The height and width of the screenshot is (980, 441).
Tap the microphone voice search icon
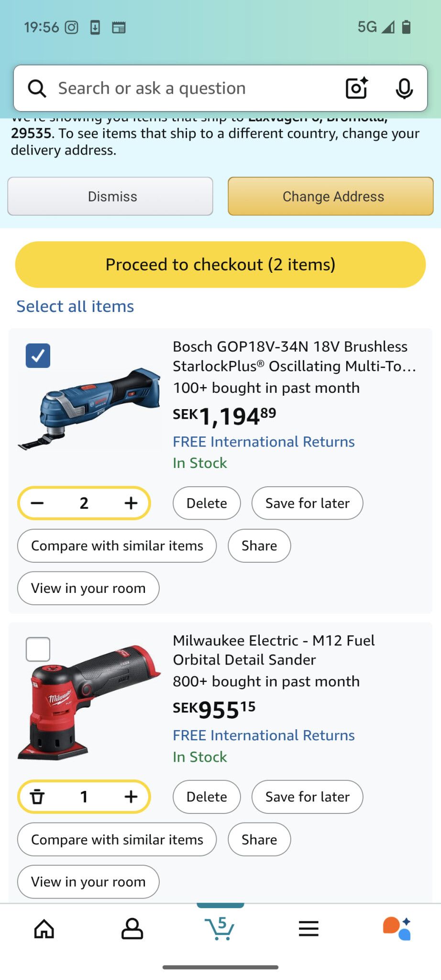404,89
